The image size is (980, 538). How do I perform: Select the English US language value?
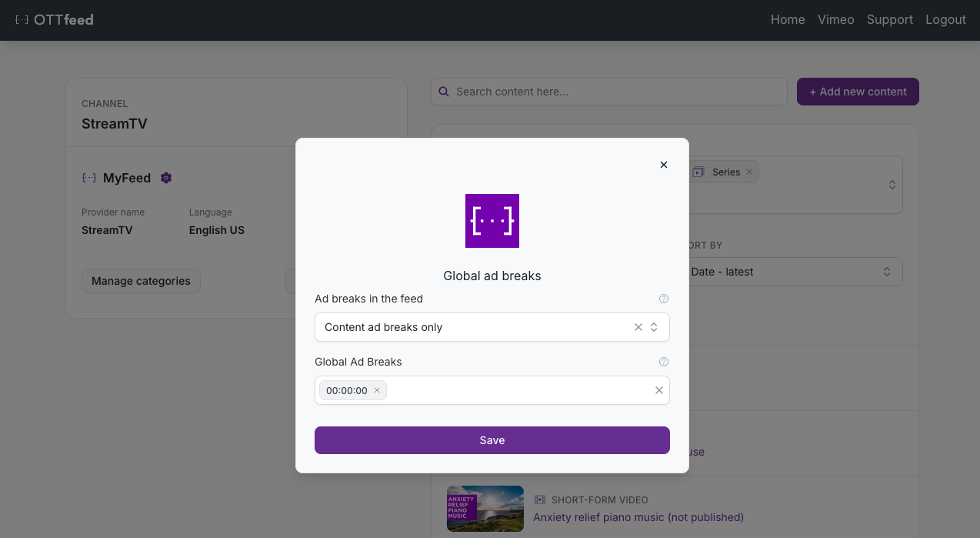(x=217, y=230)
